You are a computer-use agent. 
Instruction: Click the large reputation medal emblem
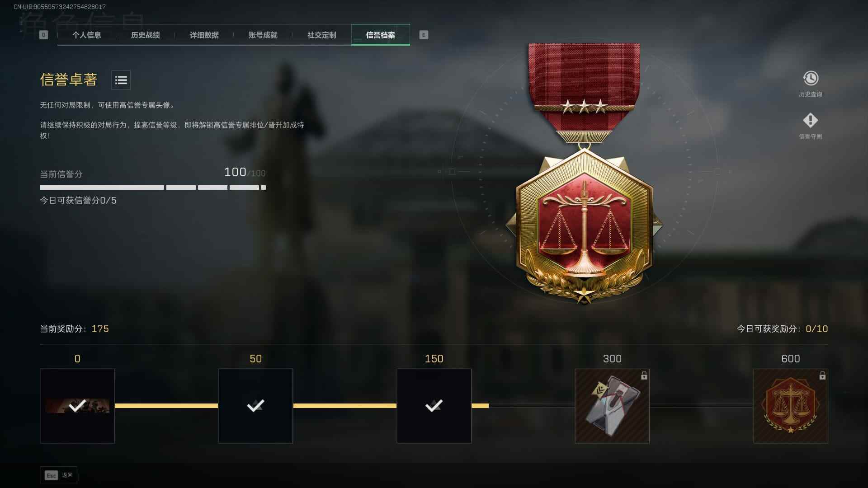[584, 174]
